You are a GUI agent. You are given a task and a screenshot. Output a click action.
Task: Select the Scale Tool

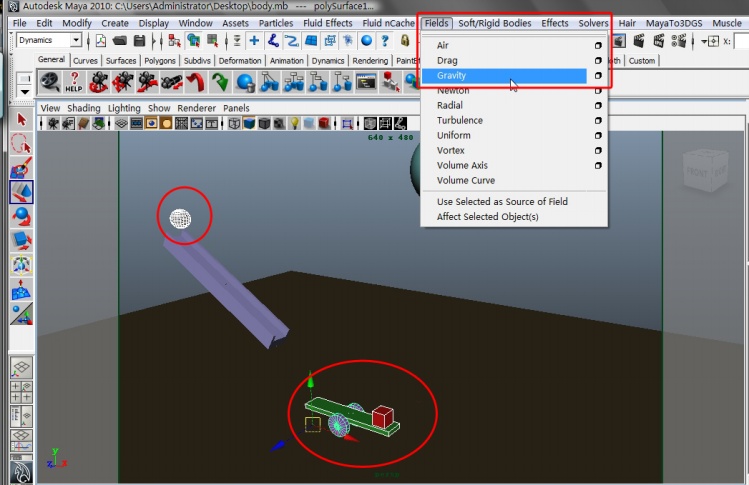point(21,240)
